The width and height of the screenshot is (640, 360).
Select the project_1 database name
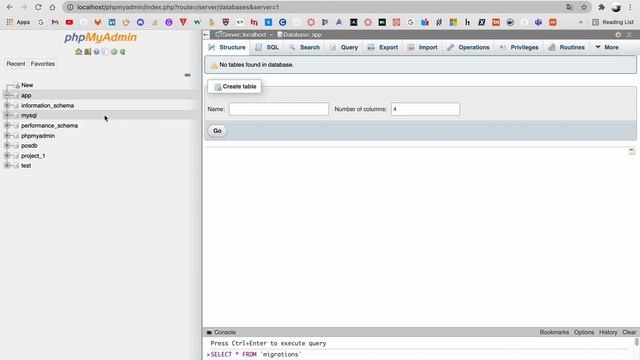pos(33,156)
